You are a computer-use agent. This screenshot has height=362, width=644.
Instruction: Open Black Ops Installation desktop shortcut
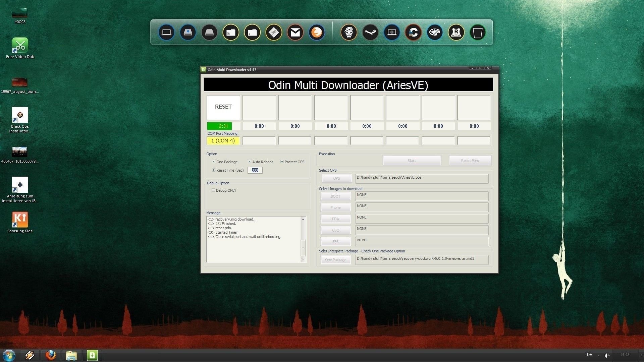[x=20, y=120]
